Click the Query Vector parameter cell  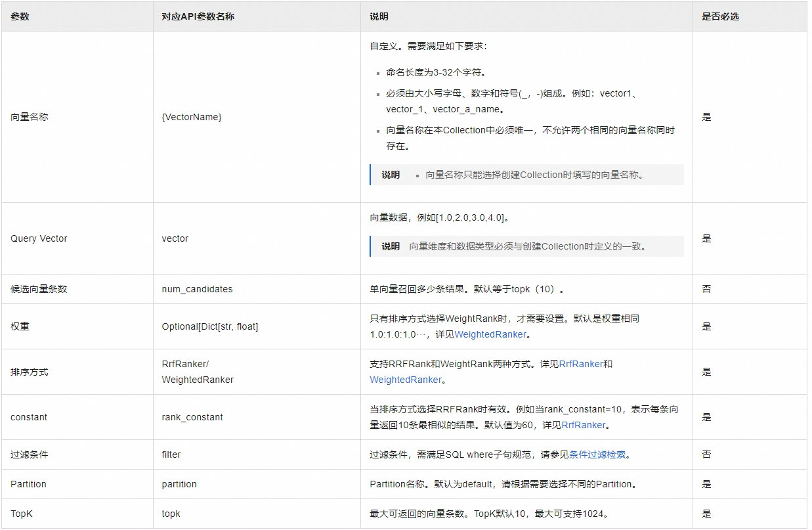pyautogui.click(x=39, y=238)
